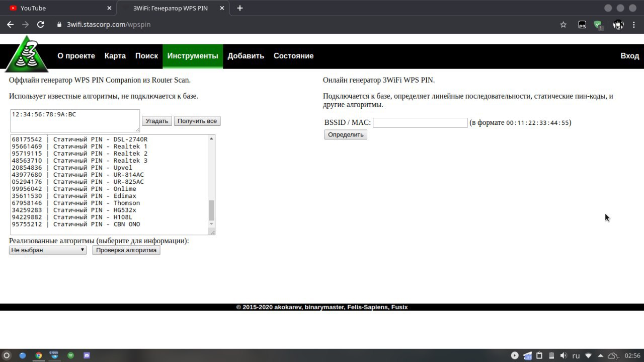This screenshot has width=644, height=362.
Task: Click the Вход login link
Action: click(x=629, y=56)
